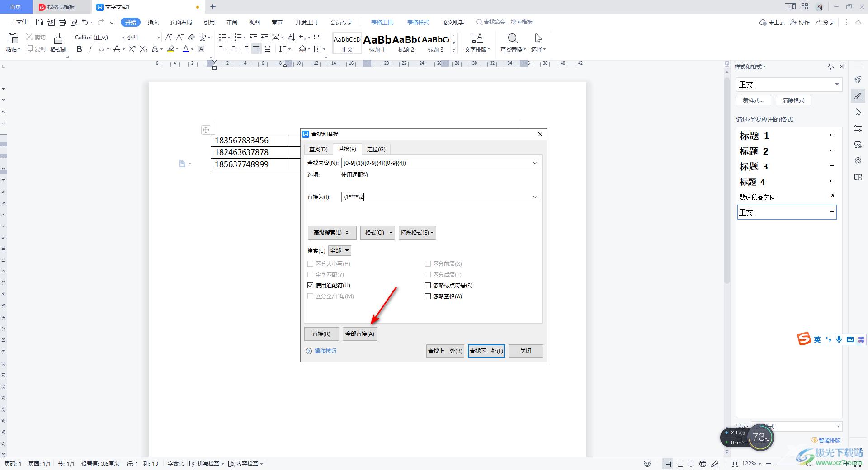Click Replace All button
Viewport: 868px width, 470px height.
pos(360,334)
